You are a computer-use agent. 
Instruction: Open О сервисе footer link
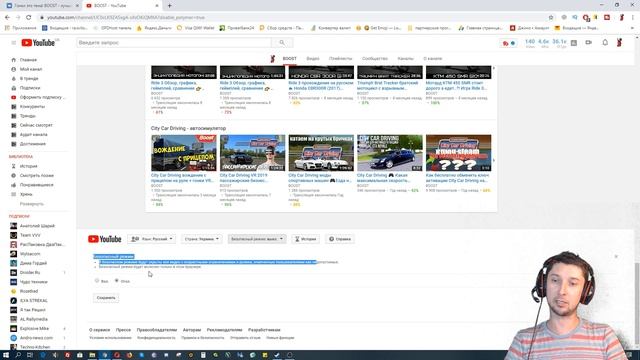100,330
